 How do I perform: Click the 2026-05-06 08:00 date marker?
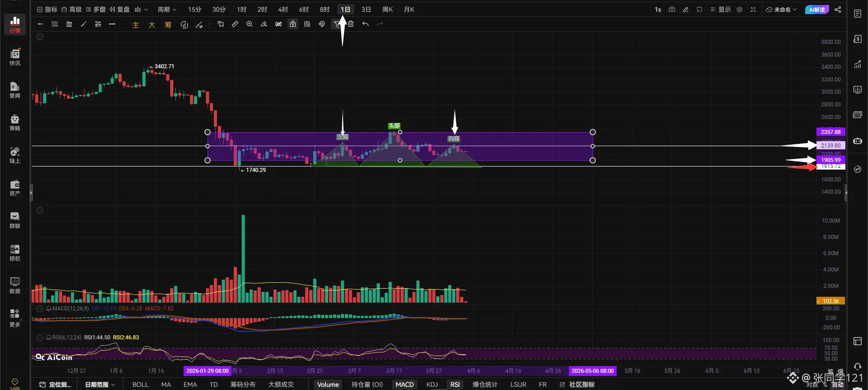tap(593, 371)
